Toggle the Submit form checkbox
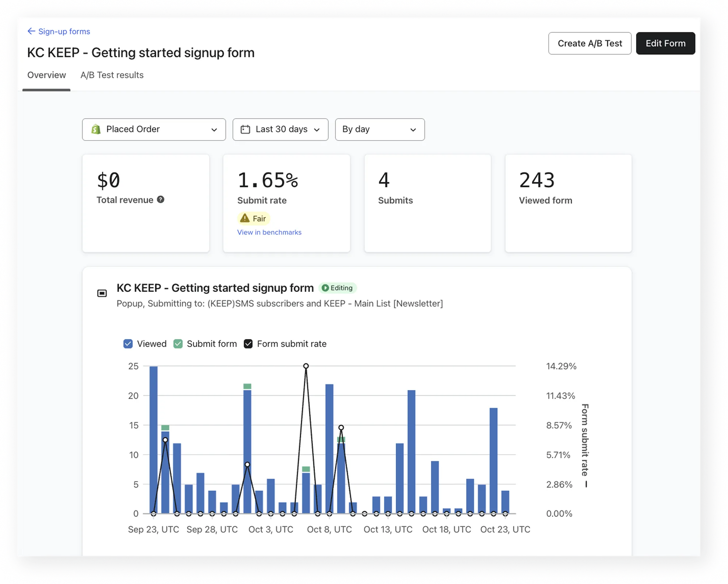 pos(178,344)
